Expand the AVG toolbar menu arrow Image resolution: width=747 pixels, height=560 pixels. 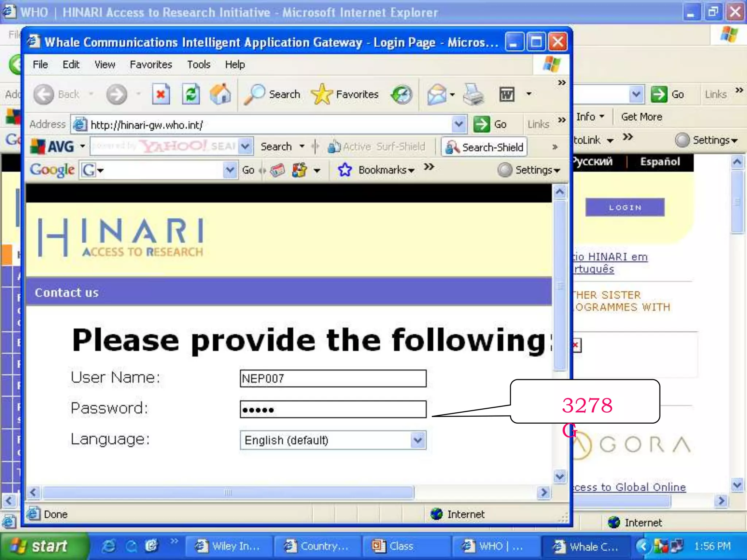83,147
